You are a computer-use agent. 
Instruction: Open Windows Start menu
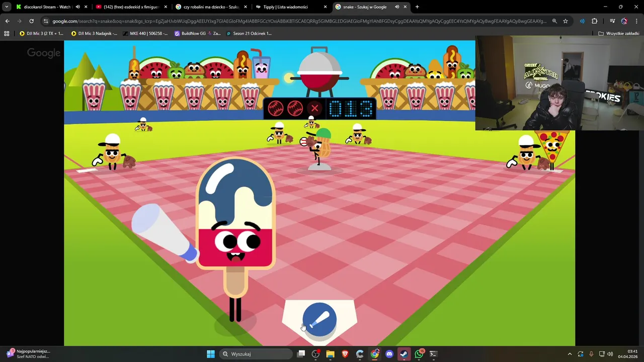tap(211, 354)
